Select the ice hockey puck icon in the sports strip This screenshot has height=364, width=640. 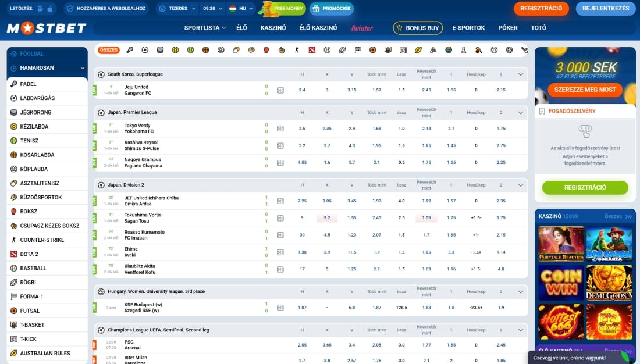click(x=160, y=50)
